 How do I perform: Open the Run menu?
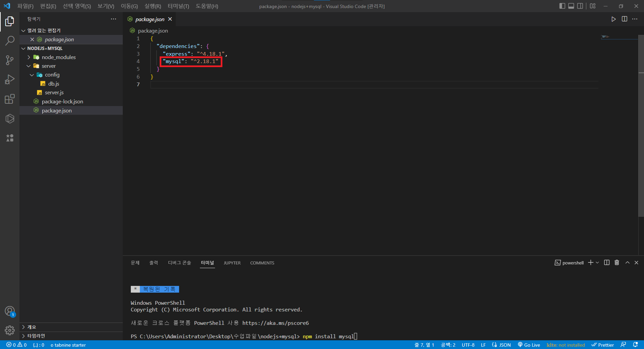153,6
